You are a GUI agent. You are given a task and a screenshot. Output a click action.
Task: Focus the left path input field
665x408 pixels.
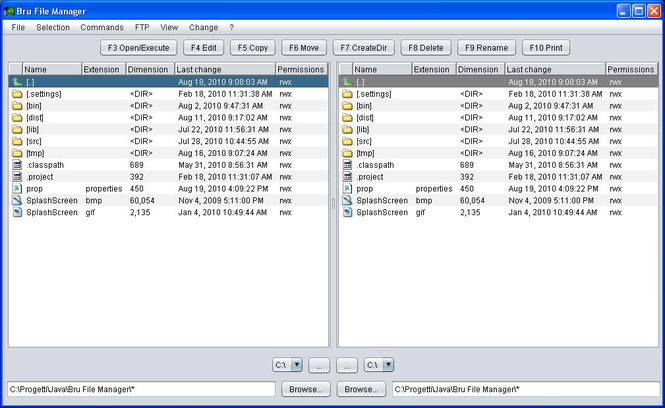click(142, 389)
